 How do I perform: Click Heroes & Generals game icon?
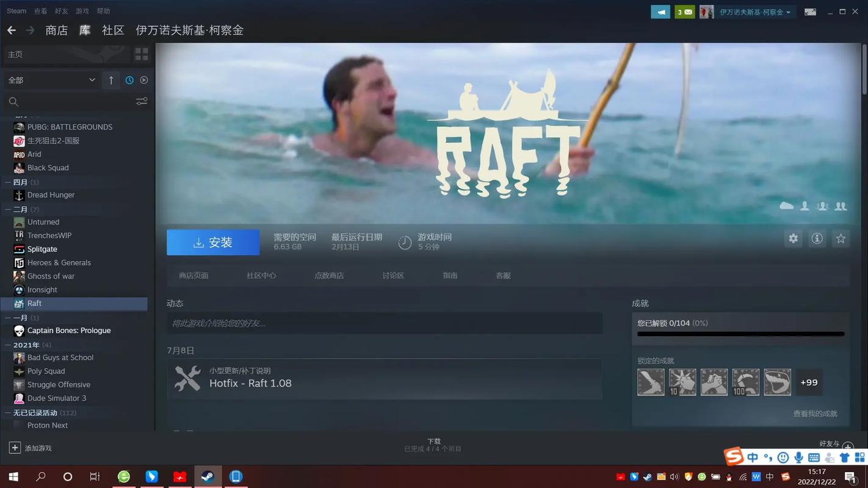pyautogui.click(x=19, y=263)
